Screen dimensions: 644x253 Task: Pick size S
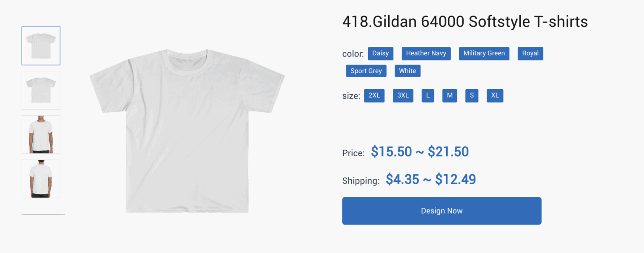click(472, 96)
